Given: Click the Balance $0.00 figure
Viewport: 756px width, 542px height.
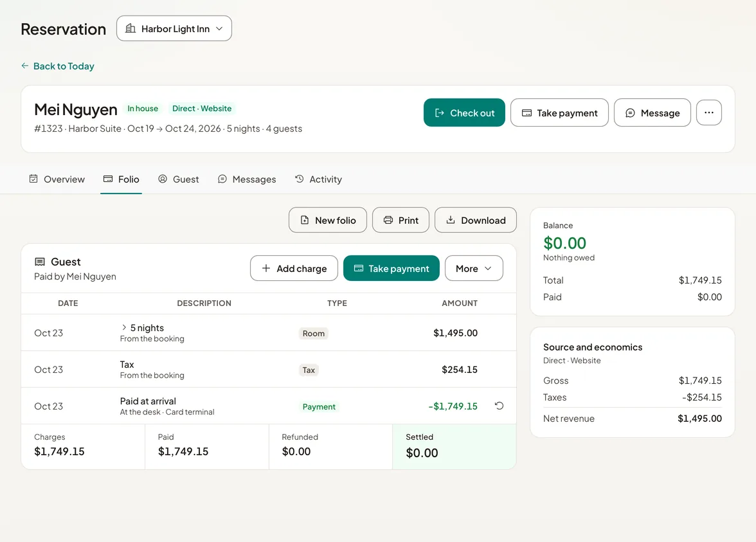Looking at the screenshot, I should click(564, 243).
